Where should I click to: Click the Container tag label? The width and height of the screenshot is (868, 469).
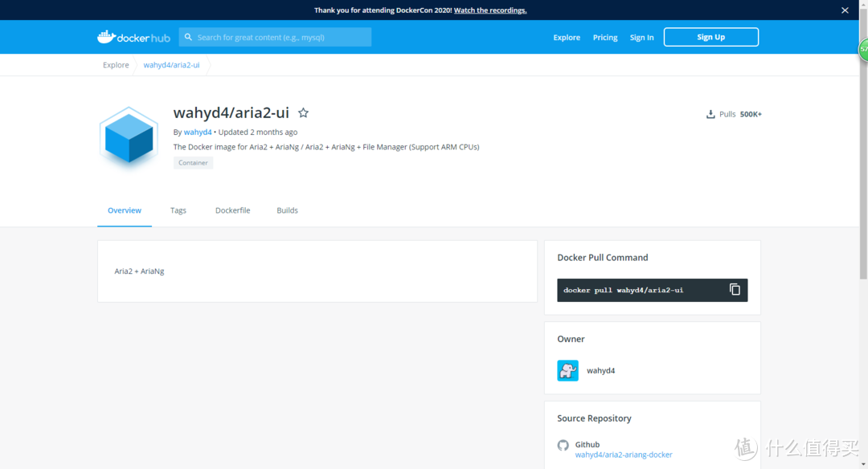[x=193, y=162]
